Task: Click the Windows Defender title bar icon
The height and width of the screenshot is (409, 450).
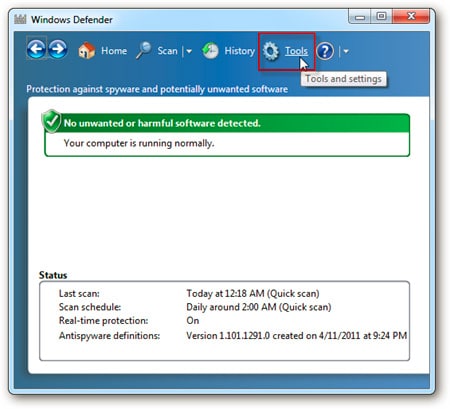Action: pyautogui.click(x=20, y=19)
